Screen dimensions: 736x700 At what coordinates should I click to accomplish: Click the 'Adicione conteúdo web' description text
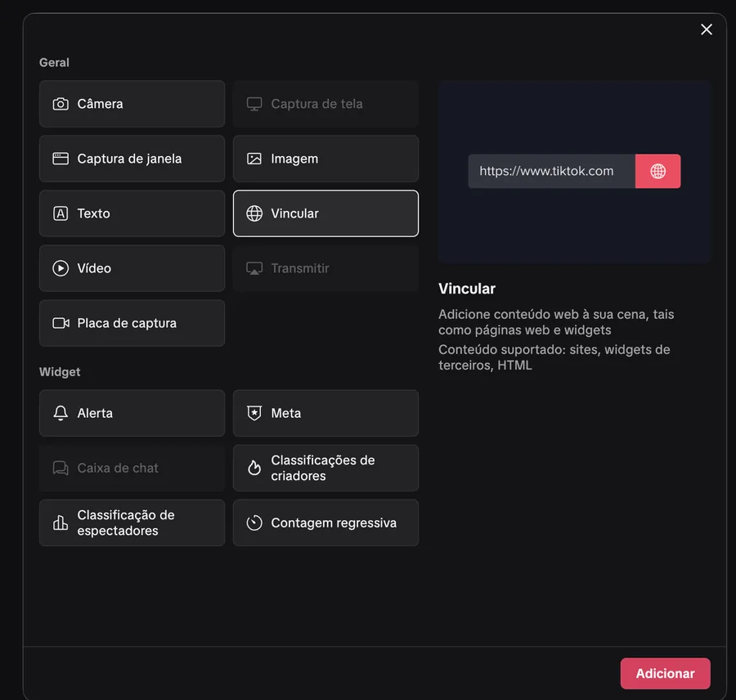[556, 322]
